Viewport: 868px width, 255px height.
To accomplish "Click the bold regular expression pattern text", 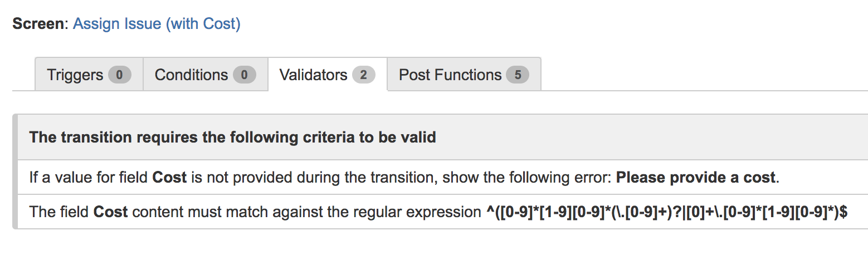I will [663, 212].
